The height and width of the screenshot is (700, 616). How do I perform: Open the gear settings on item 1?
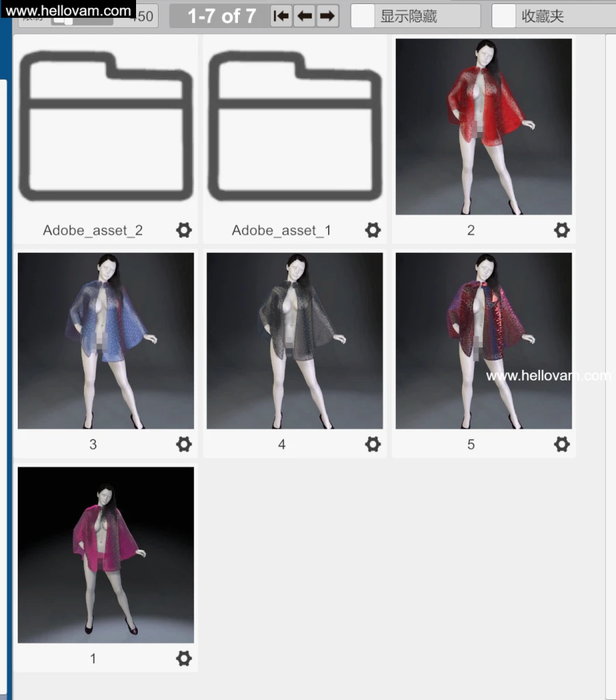(184, 658)
